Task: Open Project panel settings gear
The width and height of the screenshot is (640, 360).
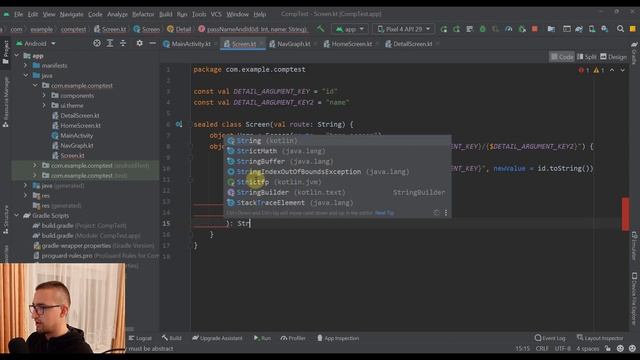Action: pos(140,43)
